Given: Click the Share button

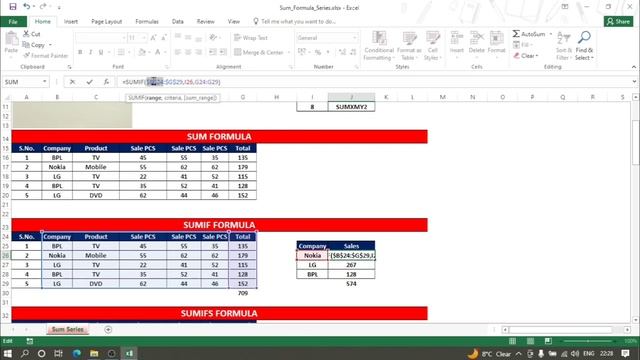Looking at the screenshot, I should coord(618,21).
